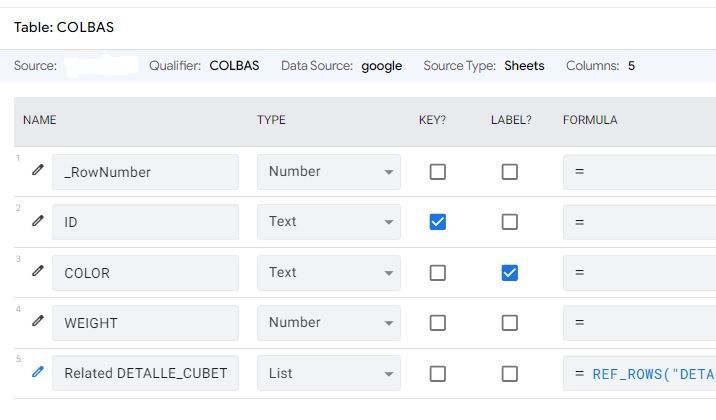Screen dimensions: 716x420
Task: Select the ID column name field
Action: [x=145, y=222]
